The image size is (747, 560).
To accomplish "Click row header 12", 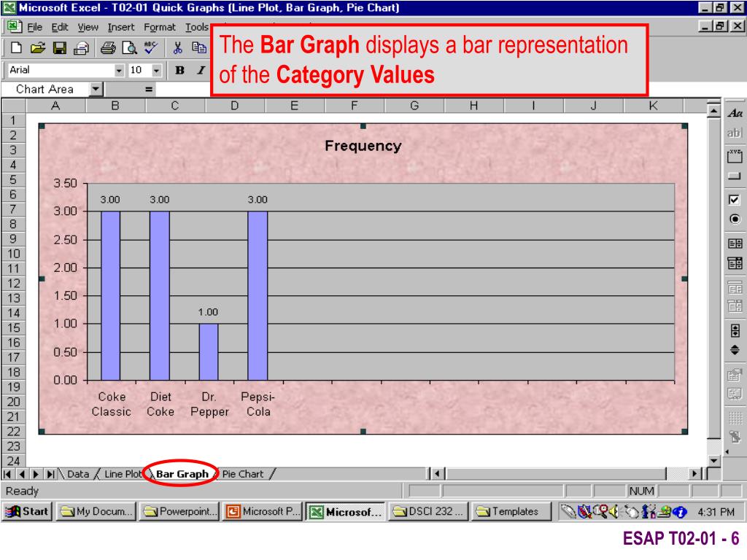I will (x=14, y=284).
